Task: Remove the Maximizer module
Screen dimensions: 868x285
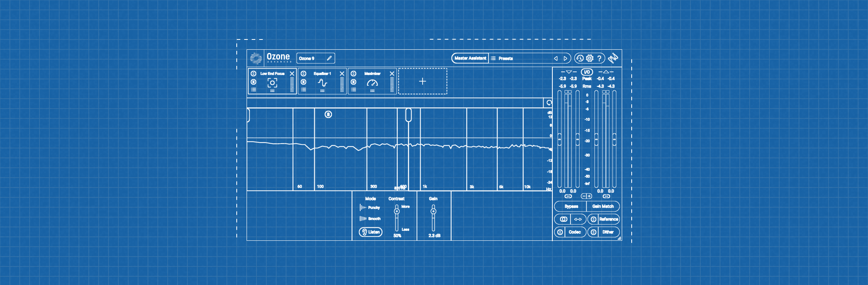Action: click(x=392, y=73)
